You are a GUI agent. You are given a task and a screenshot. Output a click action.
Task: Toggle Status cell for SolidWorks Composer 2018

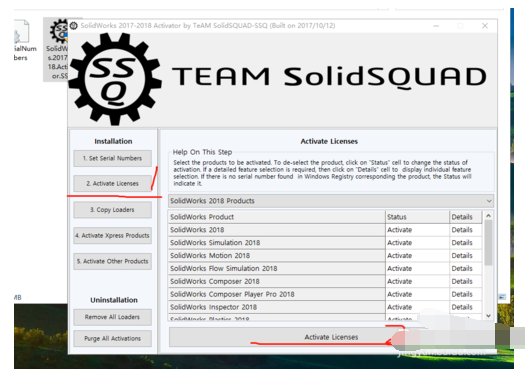click(417, 281)
